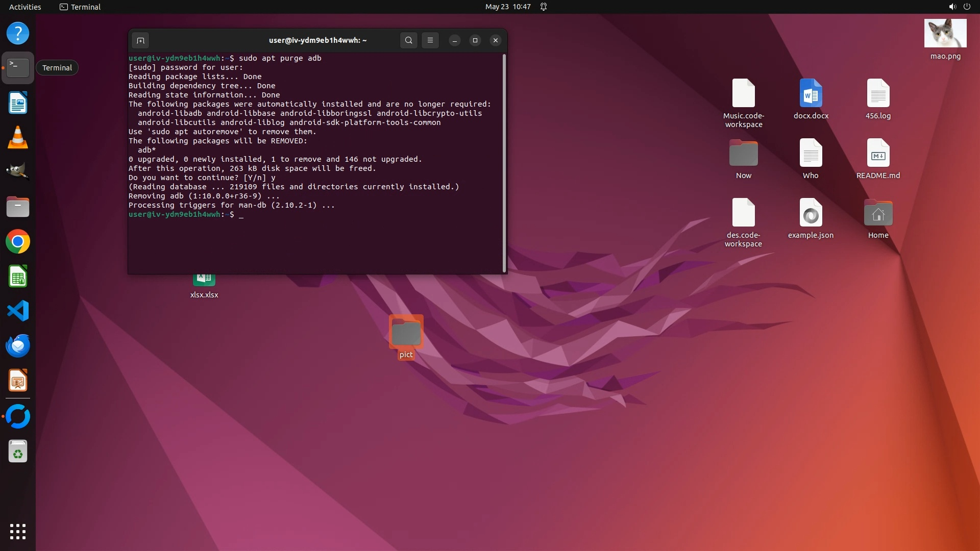Open GIMP image editor from dock
The height and width of the screenshot is (551, 980).
(18, 172)
